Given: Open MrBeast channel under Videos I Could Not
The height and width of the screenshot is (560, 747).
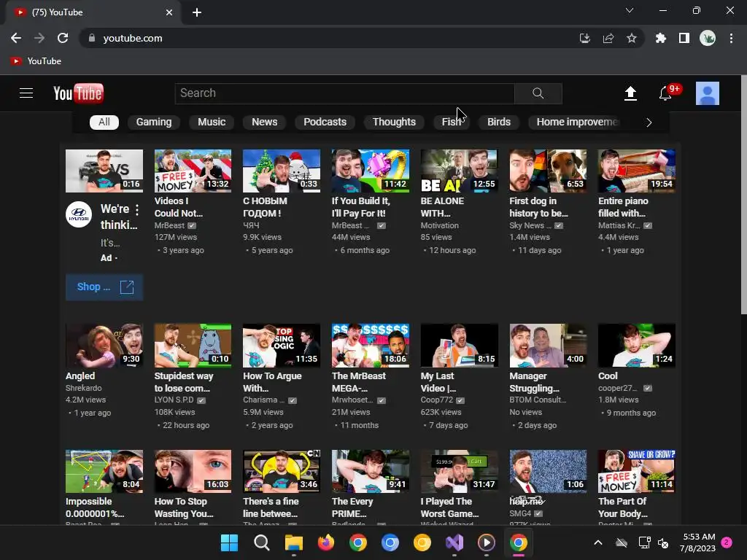Looking at the screenshot, I should pos(169,226).
